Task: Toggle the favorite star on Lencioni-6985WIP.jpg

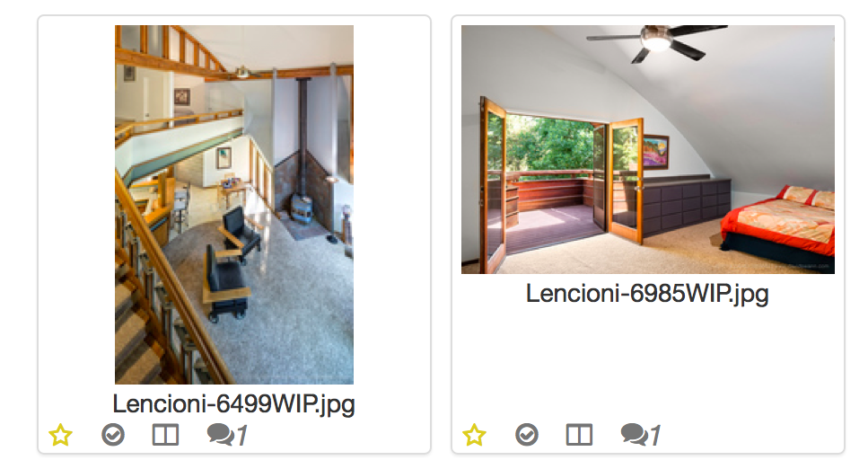Action: click(475, 435)
